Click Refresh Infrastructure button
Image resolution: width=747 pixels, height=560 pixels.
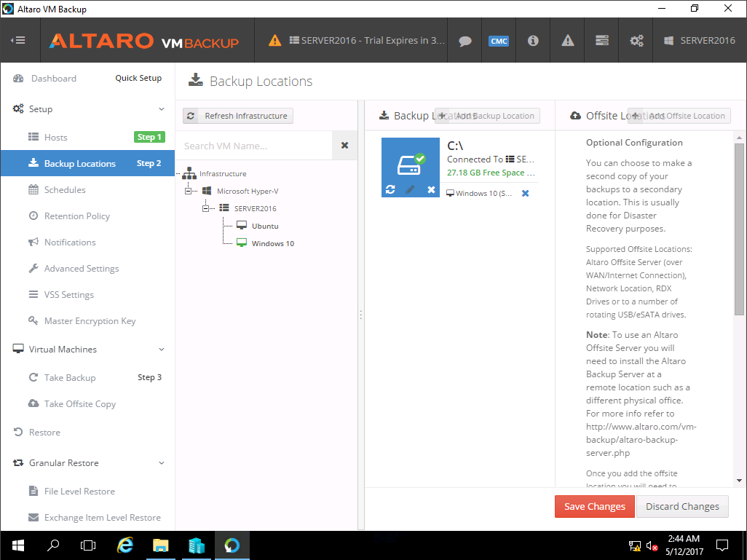tap(238, 116)
